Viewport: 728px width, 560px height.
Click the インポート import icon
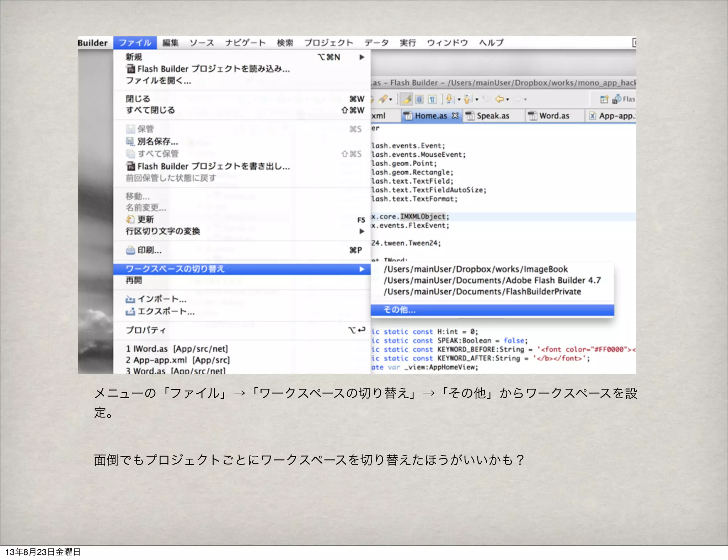130,299
